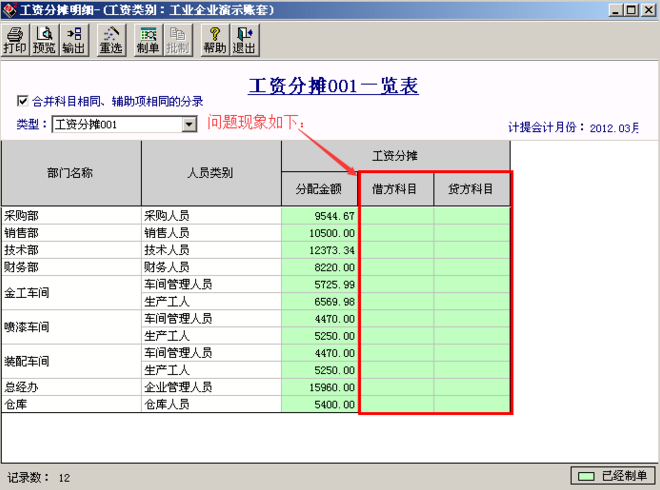The height and width of the screenshot is (490, 660).
Task: Click the 制单 (Make voucher) toolbar icon
Action: coord(147,40)
